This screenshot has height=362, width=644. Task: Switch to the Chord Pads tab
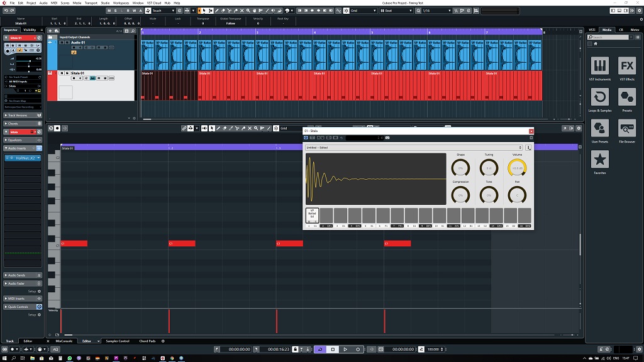147,341
